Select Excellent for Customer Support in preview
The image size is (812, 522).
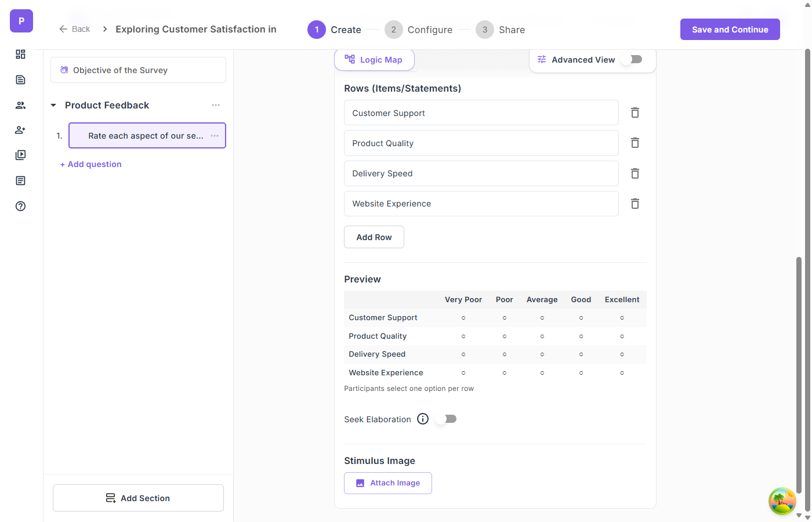click(622, 318)
